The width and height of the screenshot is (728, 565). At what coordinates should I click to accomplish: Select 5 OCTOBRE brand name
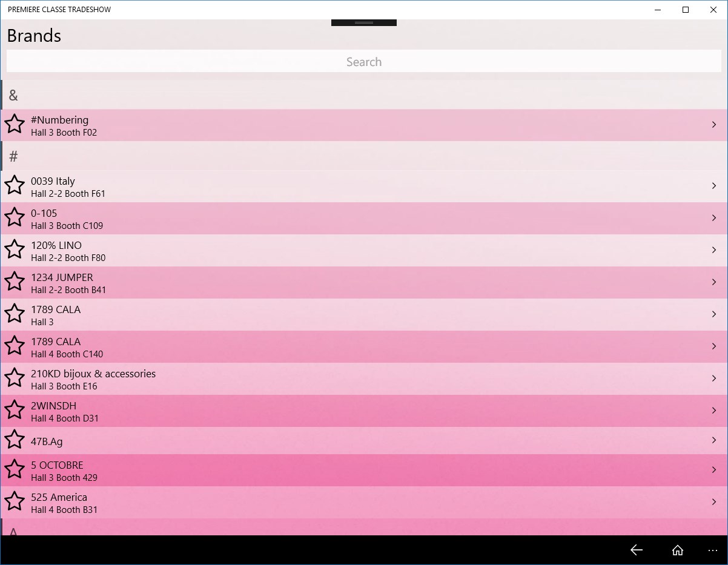click(x=57, y=465)
